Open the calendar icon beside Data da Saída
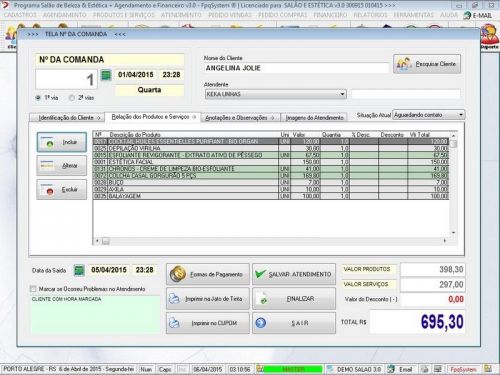 tap(79, 270)
